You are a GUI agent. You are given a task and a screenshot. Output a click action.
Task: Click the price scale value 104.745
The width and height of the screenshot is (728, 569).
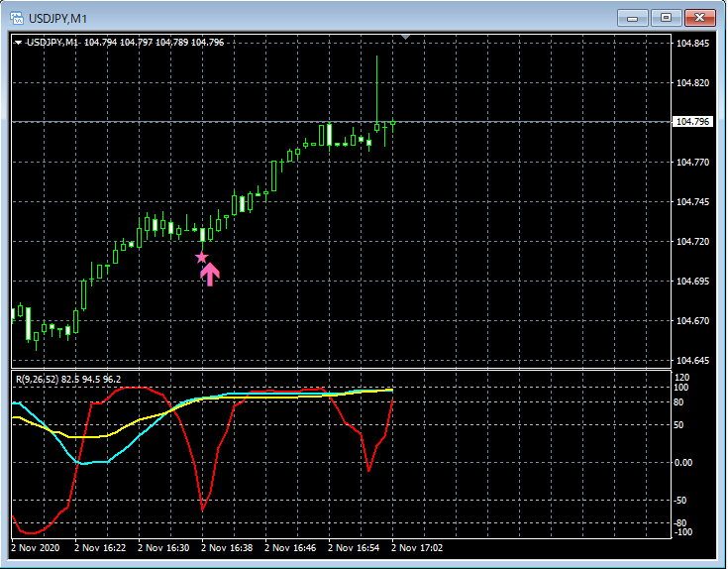tap(692, 201)
